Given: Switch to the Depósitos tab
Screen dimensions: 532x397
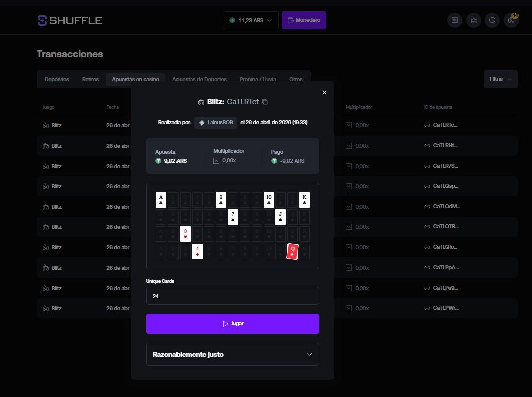Looking at the screenshot, I should tap(57, 79).
